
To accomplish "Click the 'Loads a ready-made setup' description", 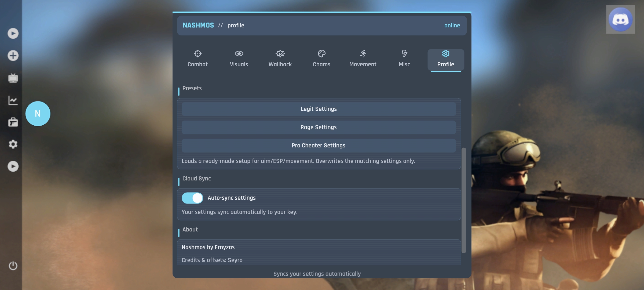I will coord(298,161).
